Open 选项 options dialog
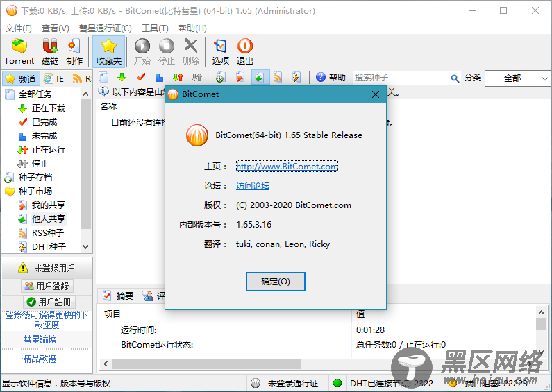 pyautogui.click(x=221, y=51)
